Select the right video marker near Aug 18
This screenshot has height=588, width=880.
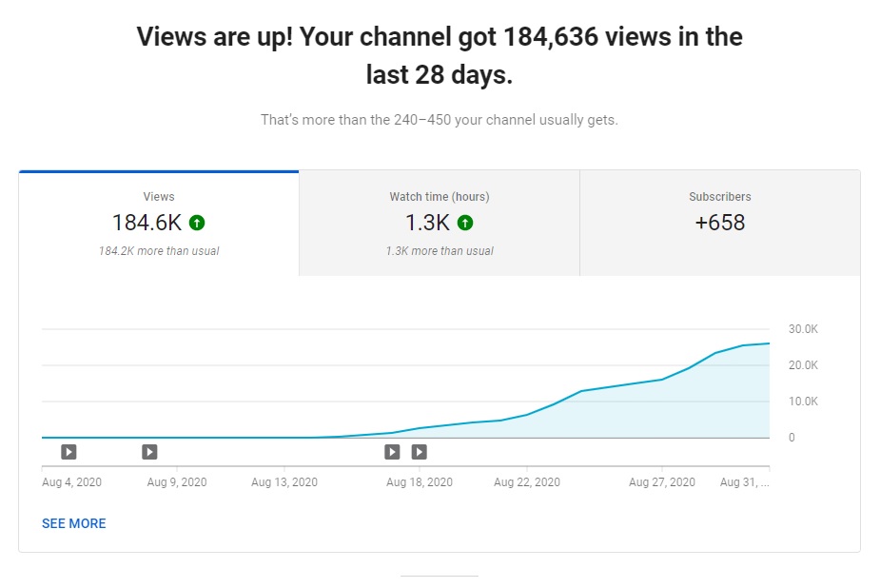[419, 452]
